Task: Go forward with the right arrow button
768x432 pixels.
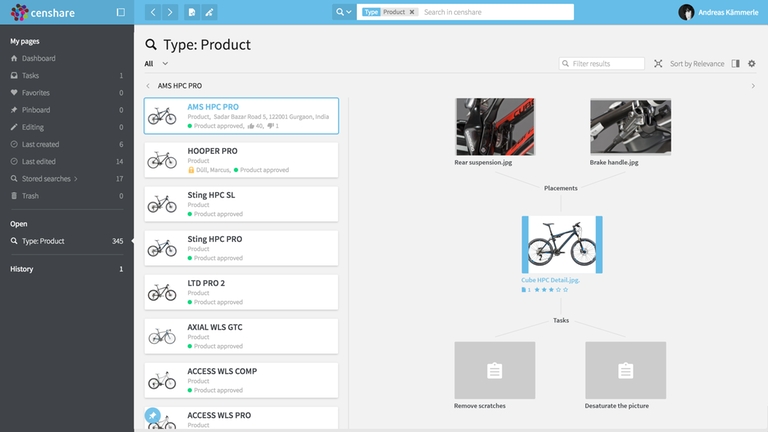Action: [169, 12]
